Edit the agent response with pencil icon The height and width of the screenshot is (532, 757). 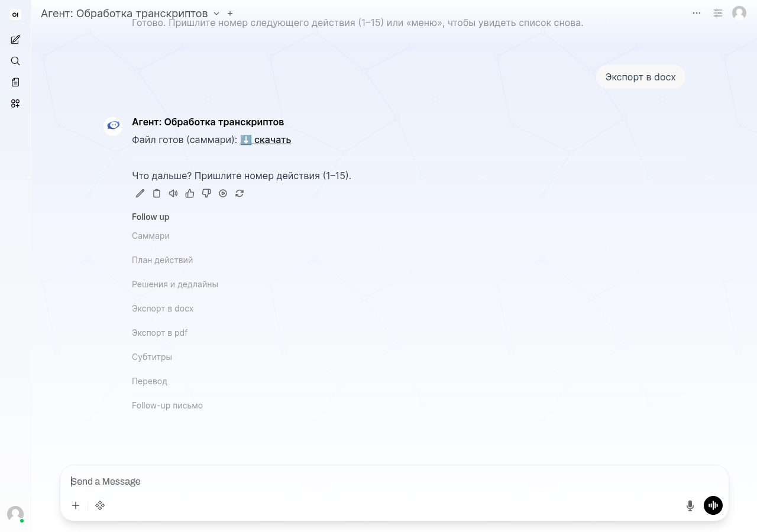[x=140, y=193]
